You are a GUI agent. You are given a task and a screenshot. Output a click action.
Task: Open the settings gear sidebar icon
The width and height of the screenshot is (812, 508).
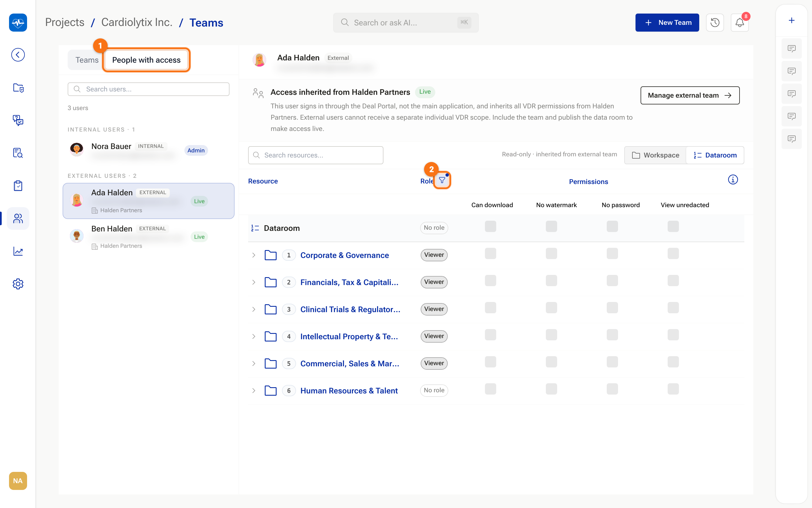pos(18,284)
